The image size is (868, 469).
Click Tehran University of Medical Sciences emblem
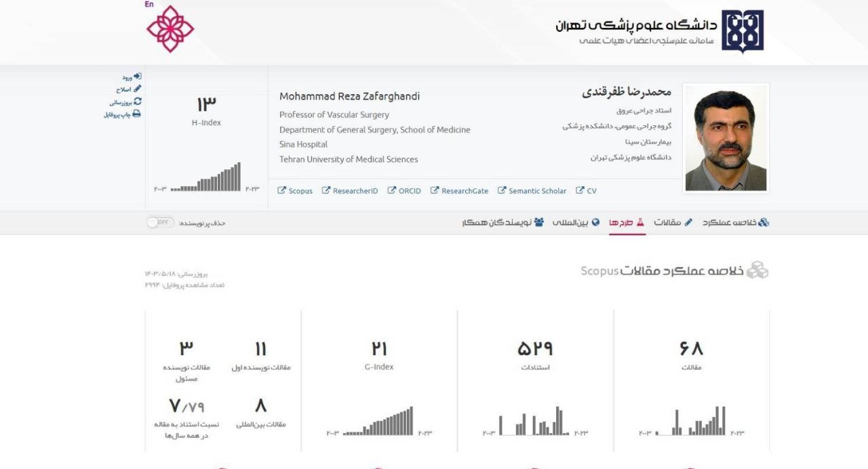(742, 31)
